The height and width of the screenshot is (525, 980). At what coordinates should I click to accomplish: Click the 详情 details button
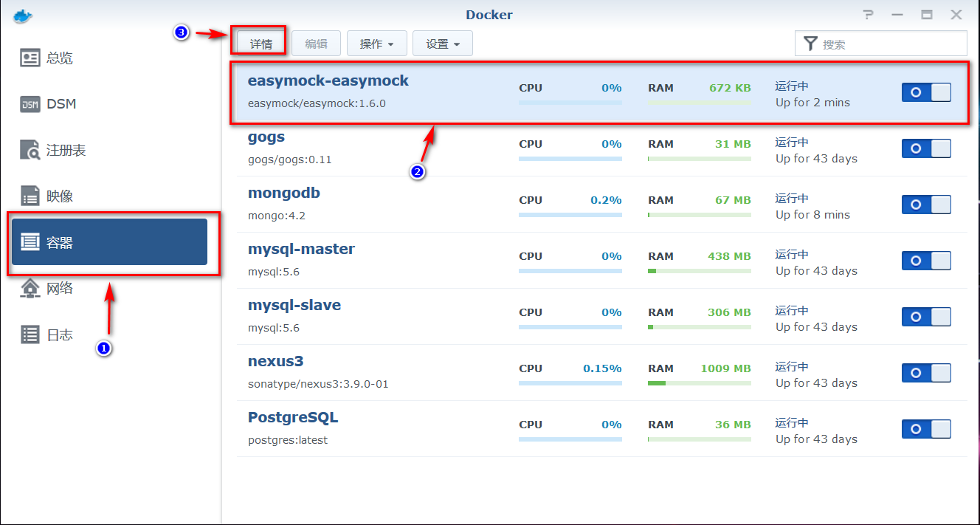coord(259,43)
